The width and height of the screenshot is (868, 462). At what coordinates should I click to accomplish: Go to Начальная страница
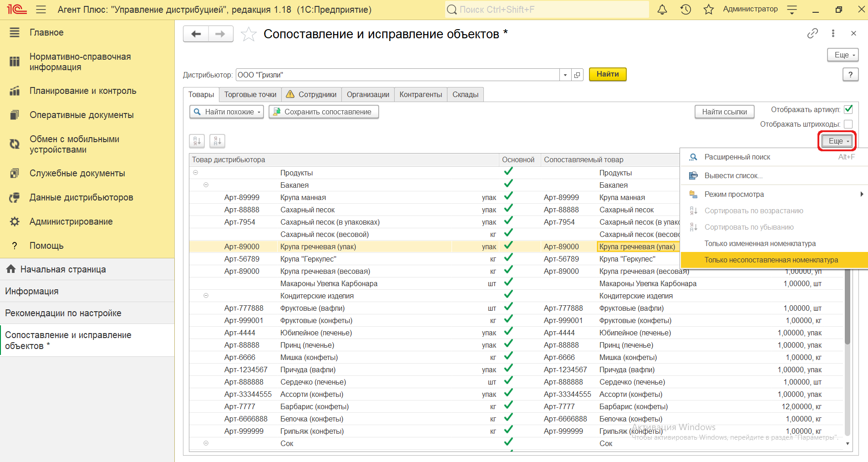(87, 269)
